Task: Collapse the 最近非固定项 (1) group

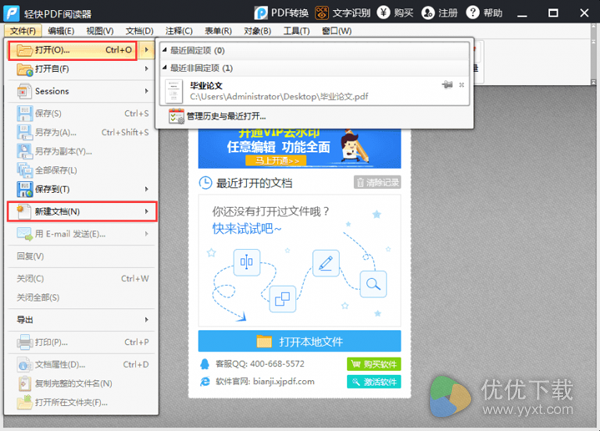Action: [x=165, y=68]
